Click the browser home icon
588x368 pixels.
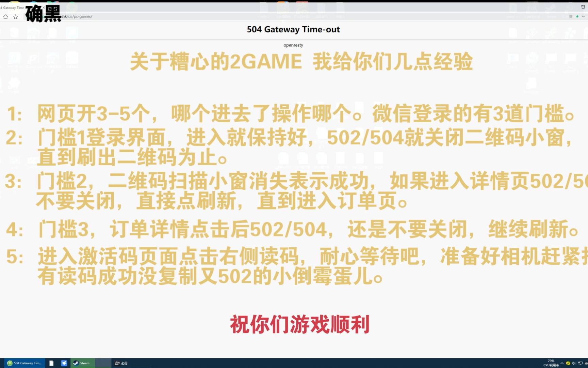pos(5,17)
